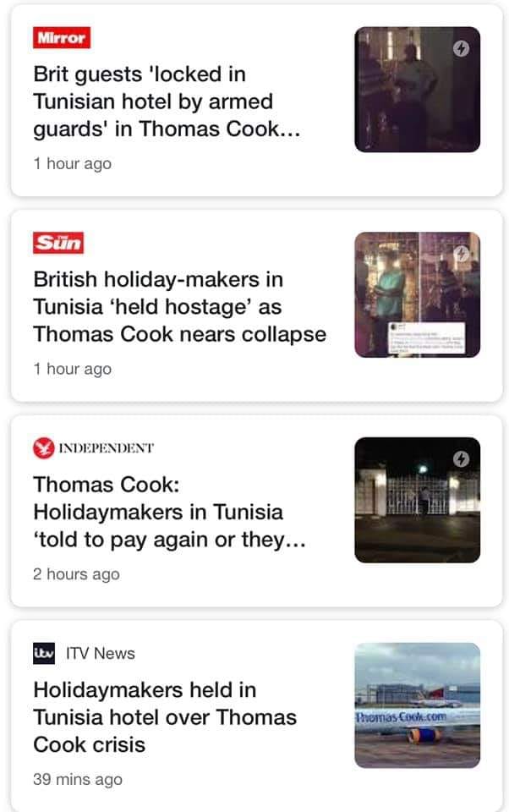Tap AMP lightning badge on Independent thumbnail

pos(461,458)
